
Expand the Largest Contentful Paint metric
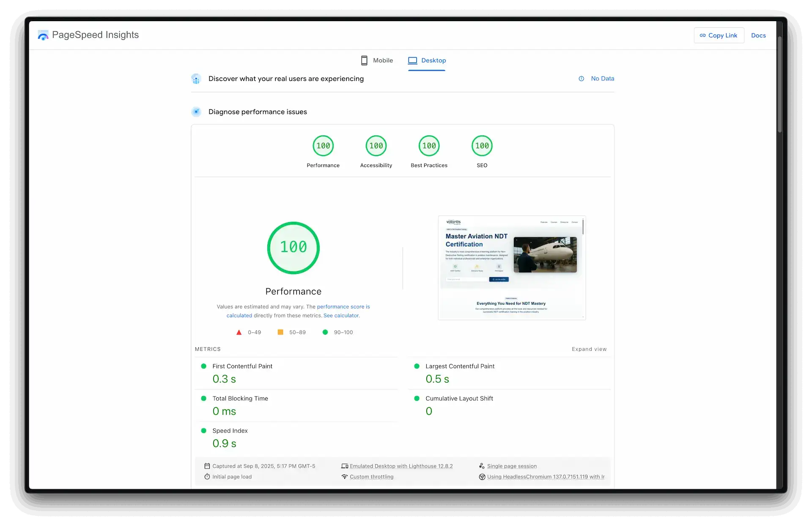(x=460, y=366)
